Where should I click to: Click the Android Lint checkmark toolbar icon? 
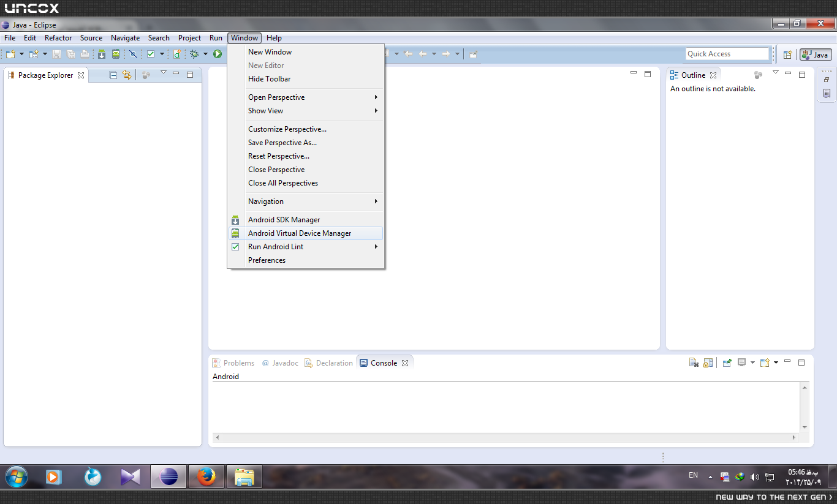coord(151,54)
